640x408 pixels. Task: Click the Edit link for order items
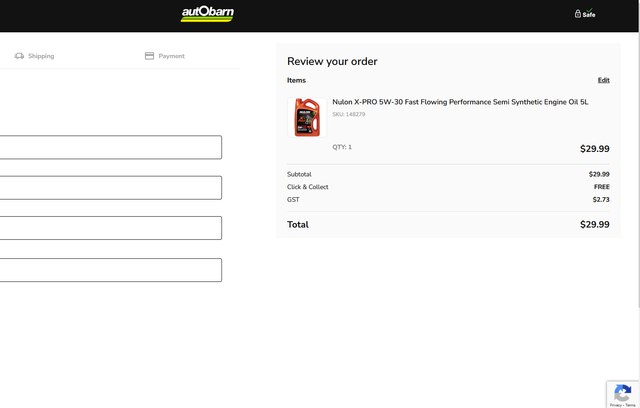tap(603, 80)
